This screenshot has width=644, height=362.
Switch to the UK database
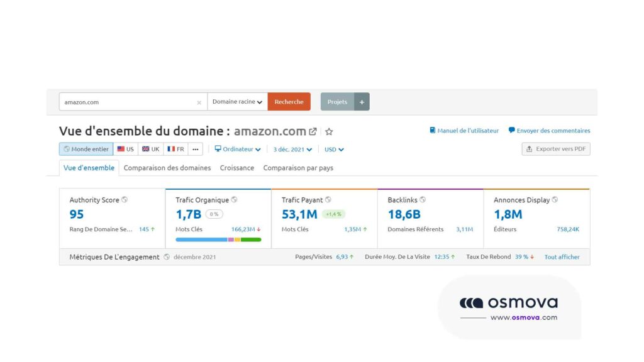pos(150,148)
